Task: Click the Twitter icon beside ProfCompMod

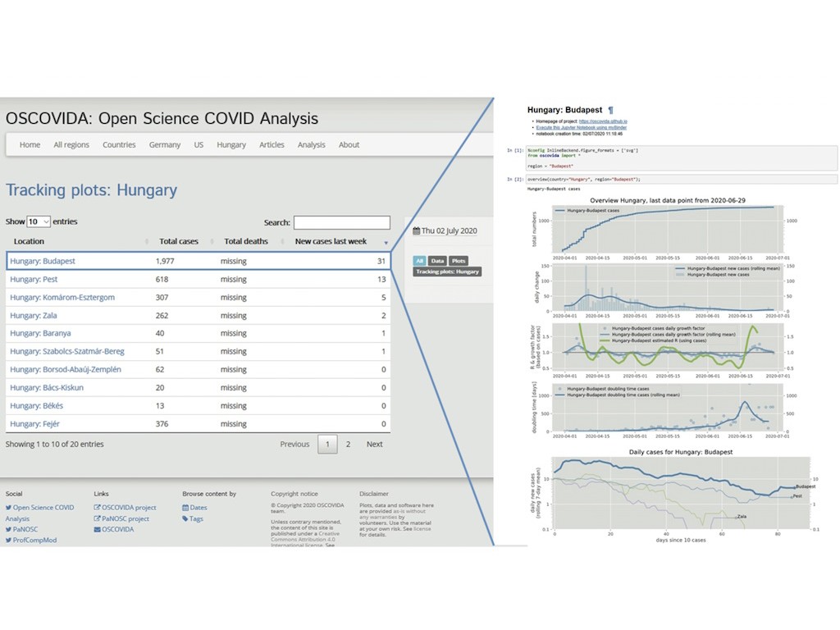Action: (9, 541)
